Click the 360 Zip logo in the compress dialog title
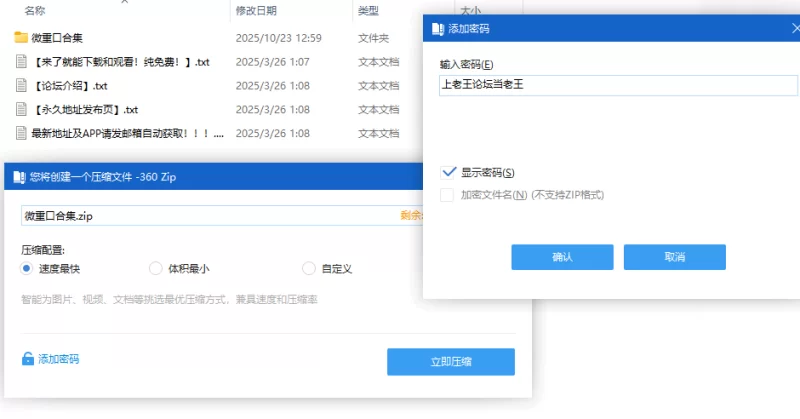 [18, 177]
